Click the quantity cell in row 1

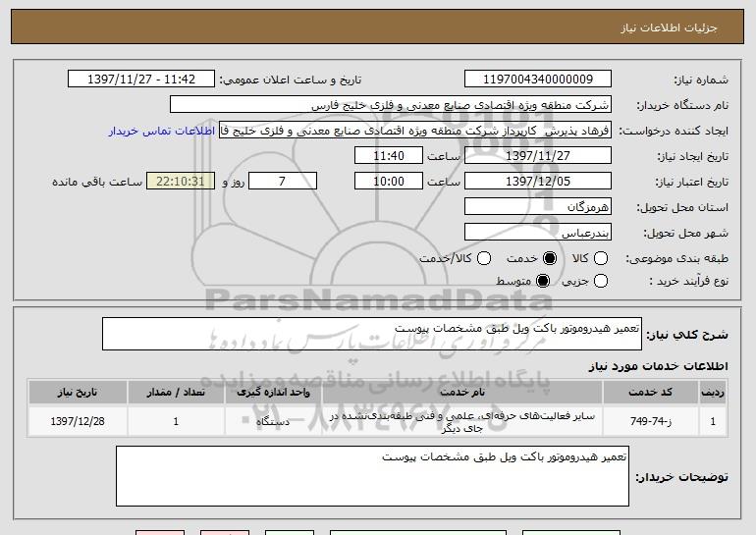click(x=176, y=421)
